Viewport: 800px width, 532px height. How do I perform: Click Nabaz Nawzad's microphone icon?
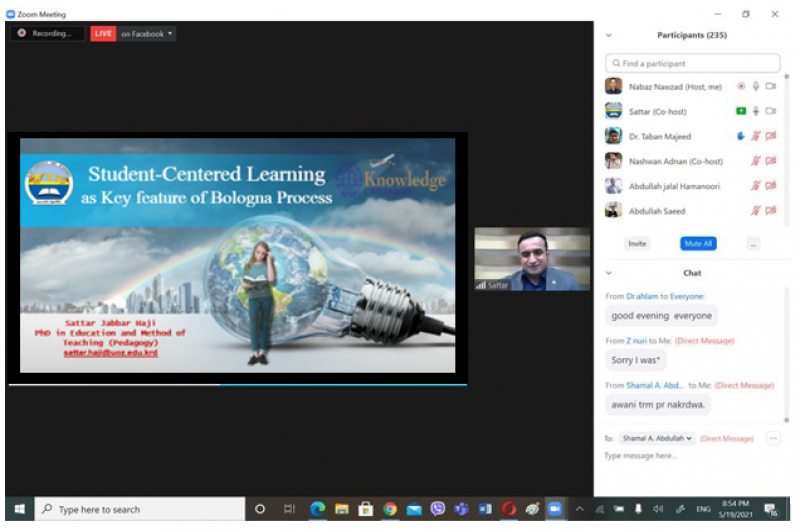756,87
